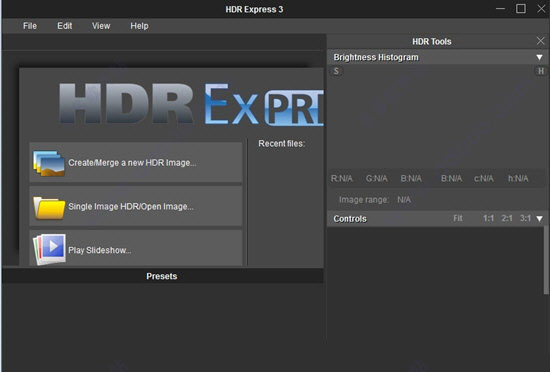Set zoom level to 3:1
This screenshot has width=550, height=386.
tap(525, 218)
